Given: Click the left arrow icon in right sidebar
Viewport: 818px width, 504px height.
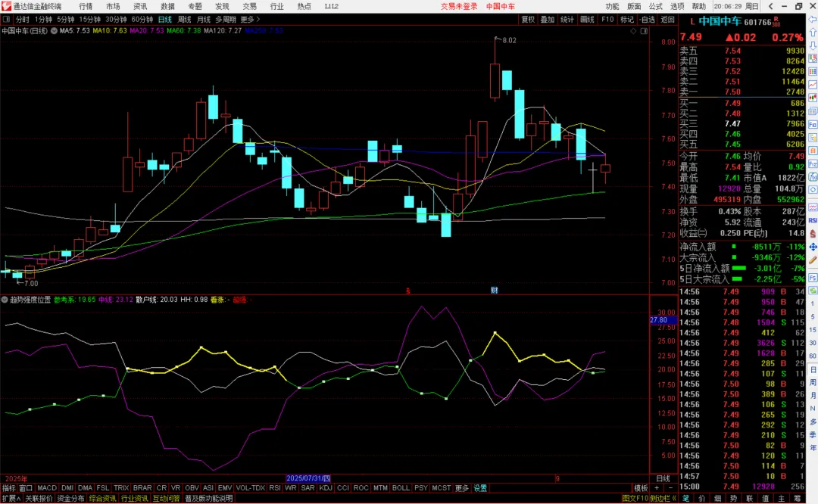Looking at the screenshot, I should (x=813, y=19).
